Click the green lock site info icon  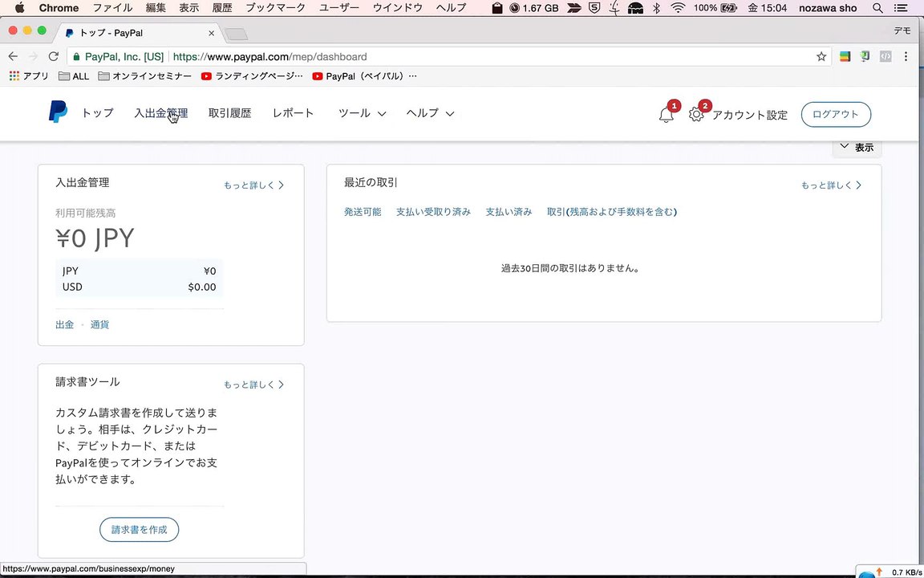click(76, 57)
